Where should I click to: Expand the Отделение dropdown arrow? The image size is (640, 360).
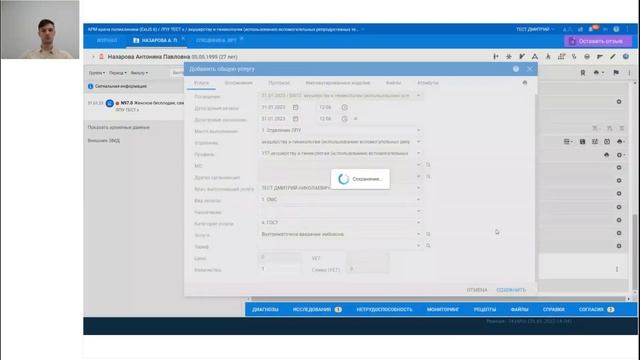pyautogui.click(x=418, y=142)
